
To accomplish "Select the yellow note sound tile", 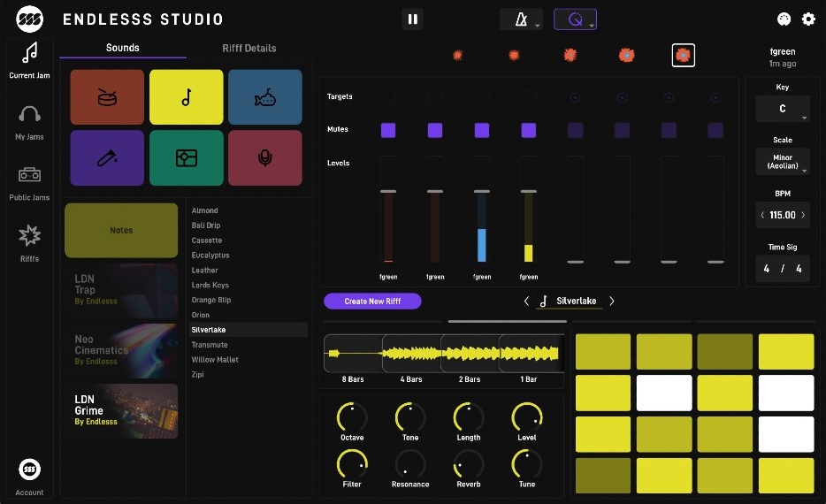I will 187,97.
